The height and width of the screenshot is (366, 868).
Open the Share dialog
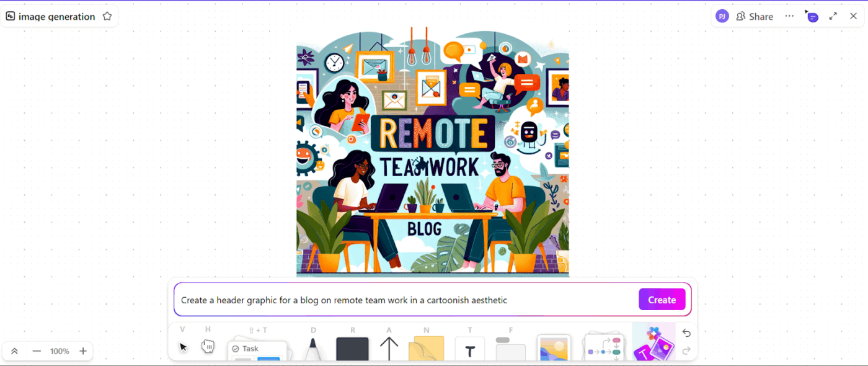[755, 16]
